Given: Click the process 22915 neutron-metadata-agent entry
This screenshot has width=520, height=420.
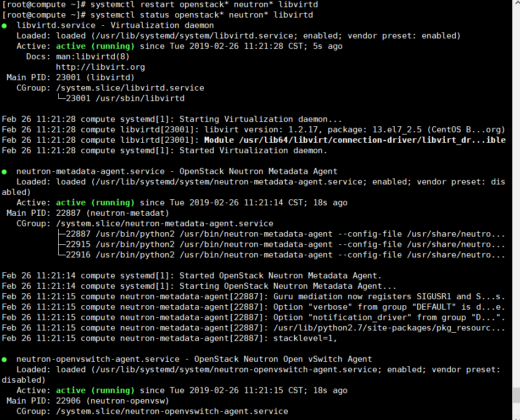Looking at the screenshot, I should coord(285,245).
